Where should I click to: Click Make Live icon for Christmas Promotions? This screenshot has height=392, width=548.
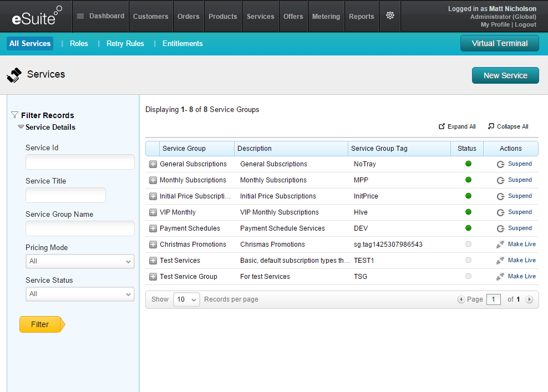(x=500, y=245)
